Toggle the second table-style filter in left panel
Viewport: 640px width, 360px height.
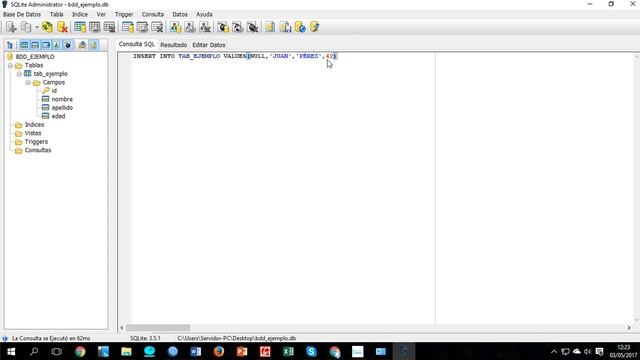35,45
